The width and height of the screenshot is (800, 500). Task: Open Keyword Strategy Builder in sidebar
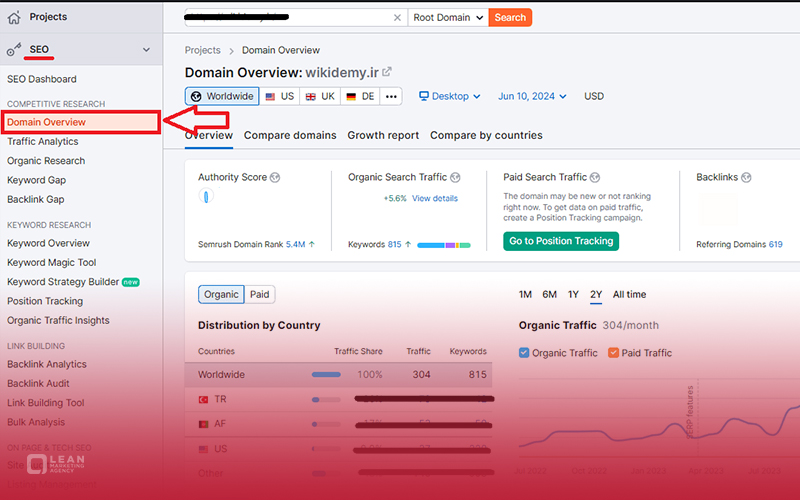click(63, 282)
